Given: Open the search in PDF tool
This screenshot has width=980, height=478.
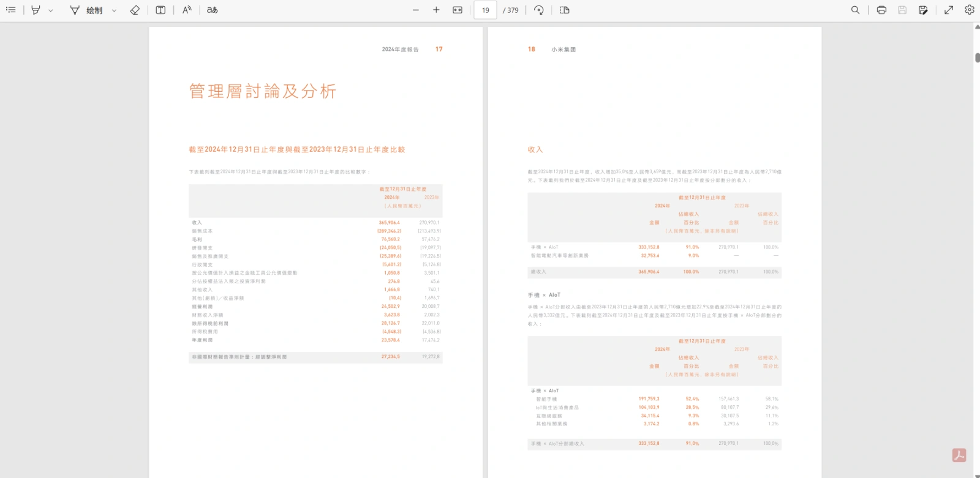Looking at the screenshot, I should [x=855, y=10].
